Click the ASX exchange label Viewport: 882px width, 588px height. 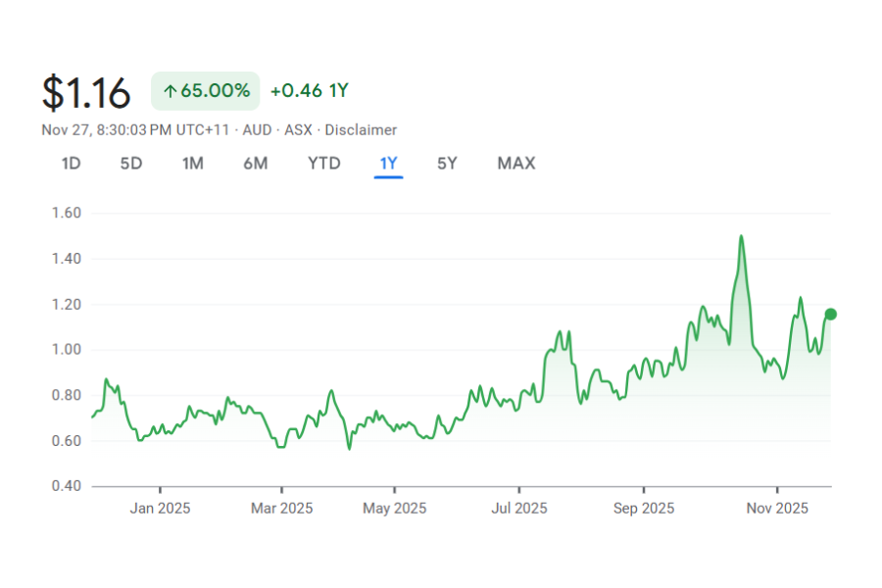click(298, 130)
